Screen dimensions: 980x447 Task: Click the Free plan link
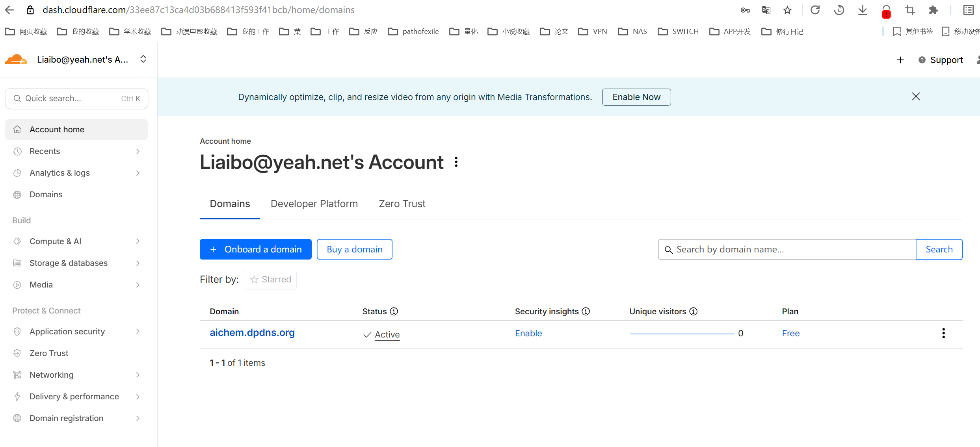click(x=791, y=334)
